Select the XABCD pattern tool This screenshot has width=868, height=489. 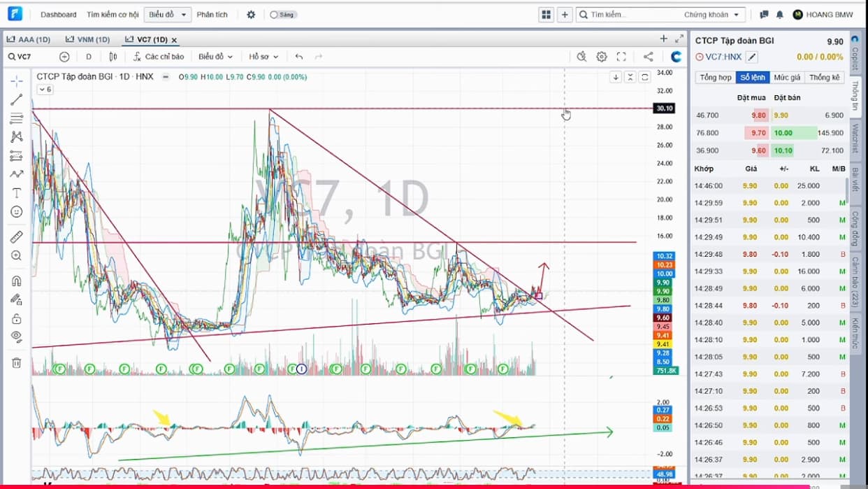(17, 137)
